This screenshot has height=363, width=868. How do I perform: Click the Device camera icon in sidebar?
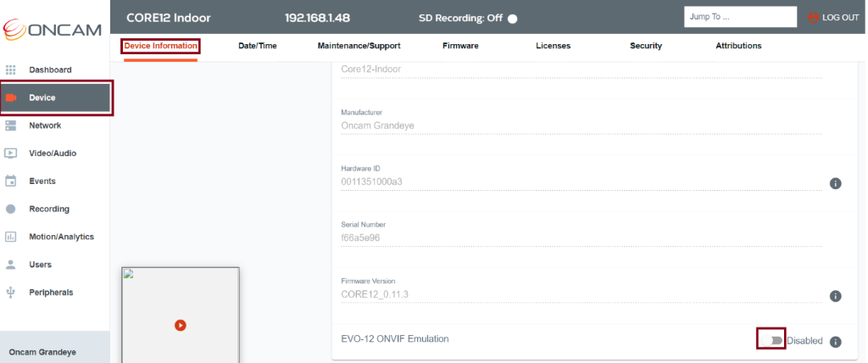point(11,98)
